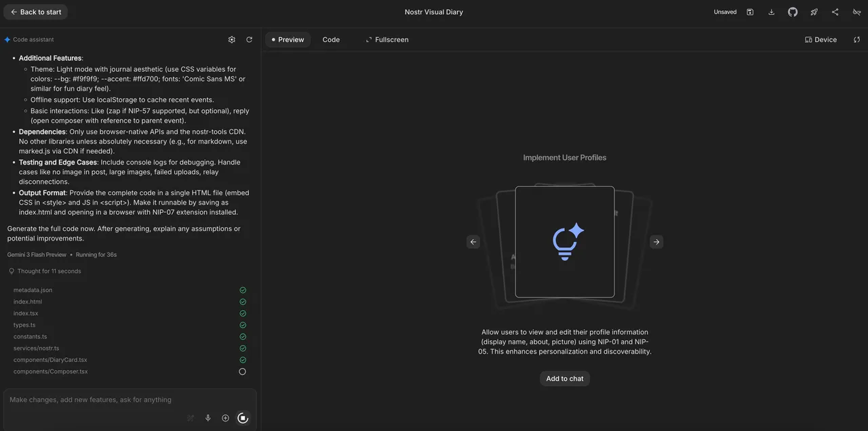Screen dimensions: 868x431
Task: Reload the preview with the refresh icon
Action: 856,40
